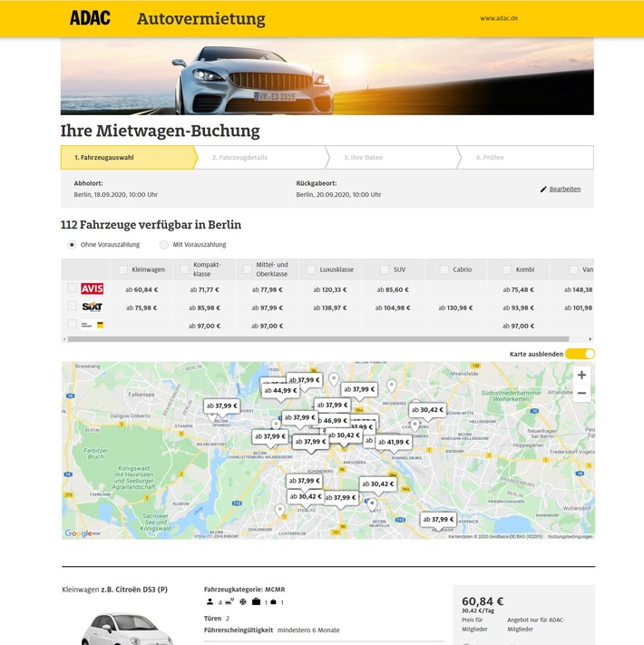The image size is (644, 645).
Task: Click the Avis logo in the table
Action: tap(92, 289)
